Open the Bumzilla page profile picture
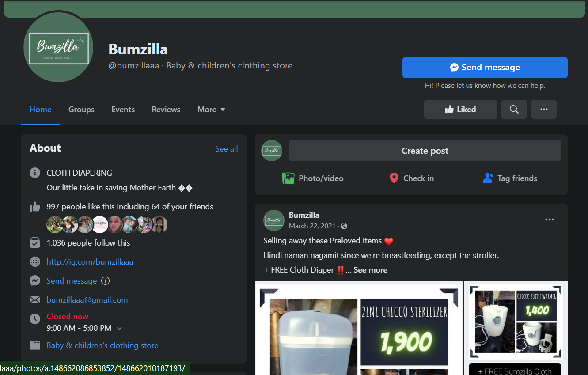 pos(58,48)
